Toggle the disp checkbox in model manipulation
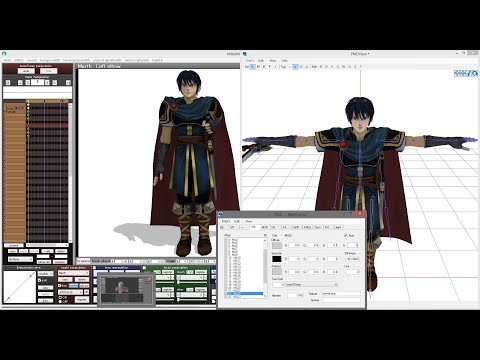The image size is (480, 360). tap(60, 286)
